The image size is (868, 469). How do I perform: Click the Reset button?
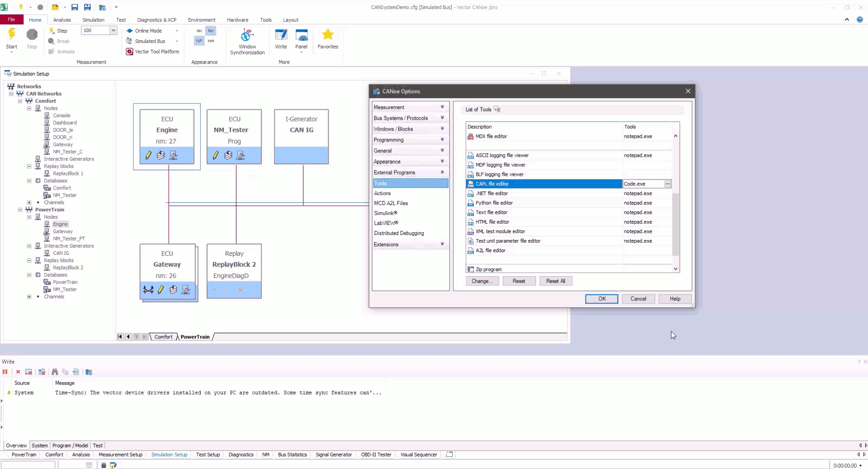point(519,281)
